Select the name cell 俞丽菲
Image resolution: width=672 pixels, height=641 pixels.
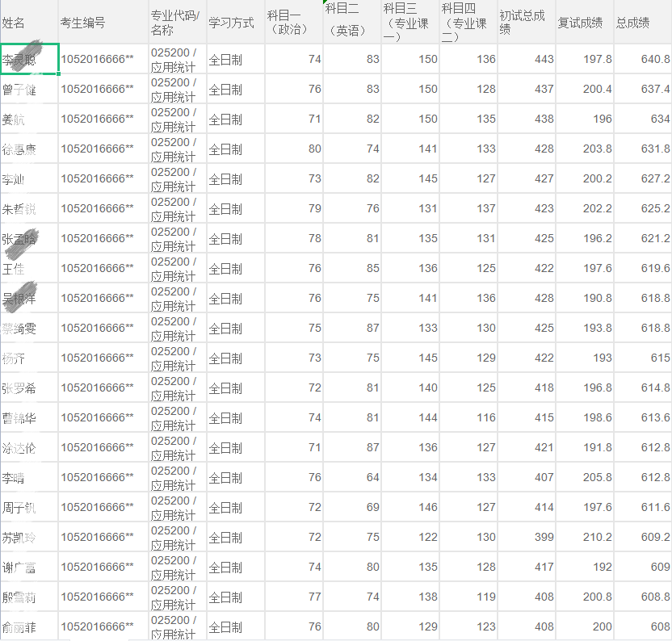(x=29, y=626)
